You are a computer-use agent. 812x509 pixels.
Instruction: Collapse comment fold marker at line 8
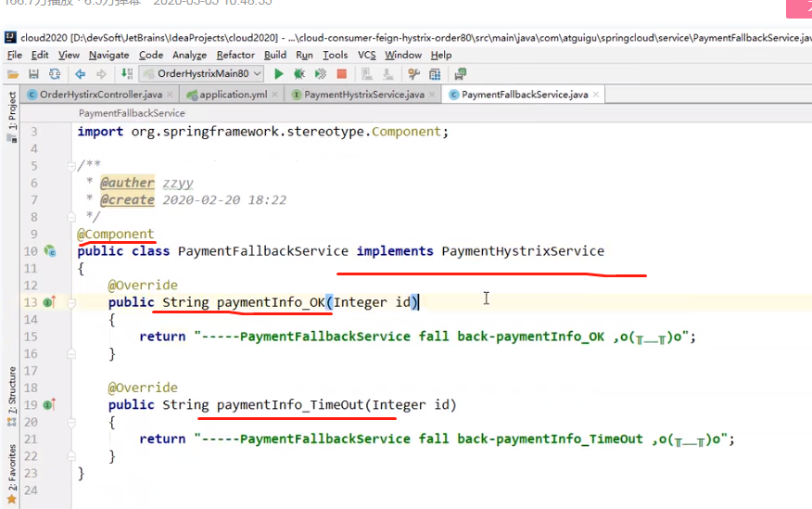click(71, 216)
